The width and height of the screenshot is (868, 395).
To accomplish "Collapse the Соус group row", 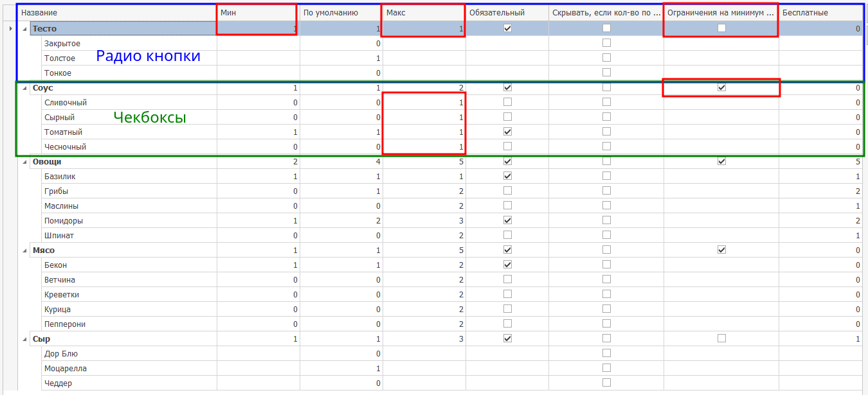I will (x=25, y=88).
